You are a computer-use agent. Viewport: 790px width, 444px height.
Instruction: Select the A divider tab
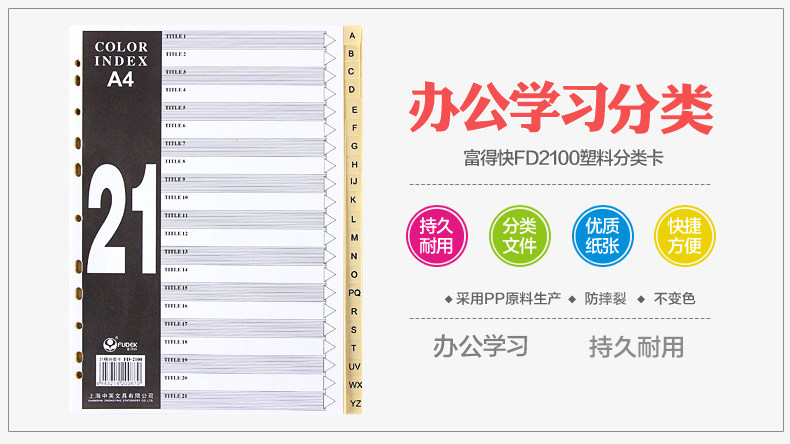point(352,36)
